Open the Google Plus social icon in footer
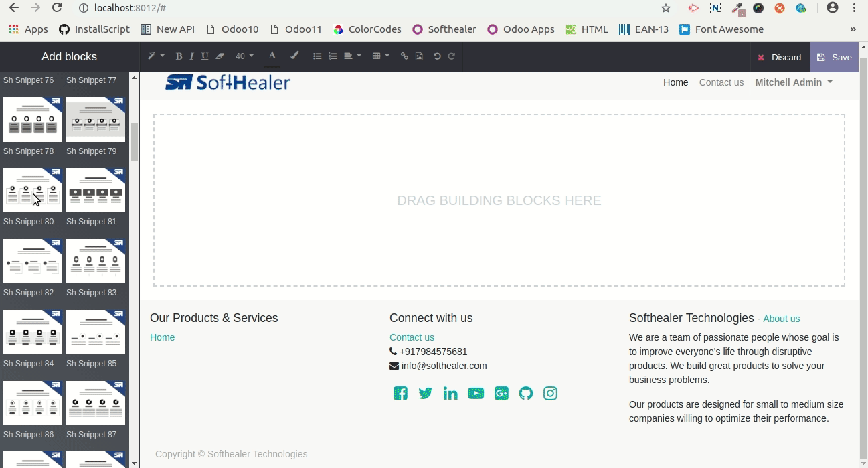 click(x=501, y=393)
